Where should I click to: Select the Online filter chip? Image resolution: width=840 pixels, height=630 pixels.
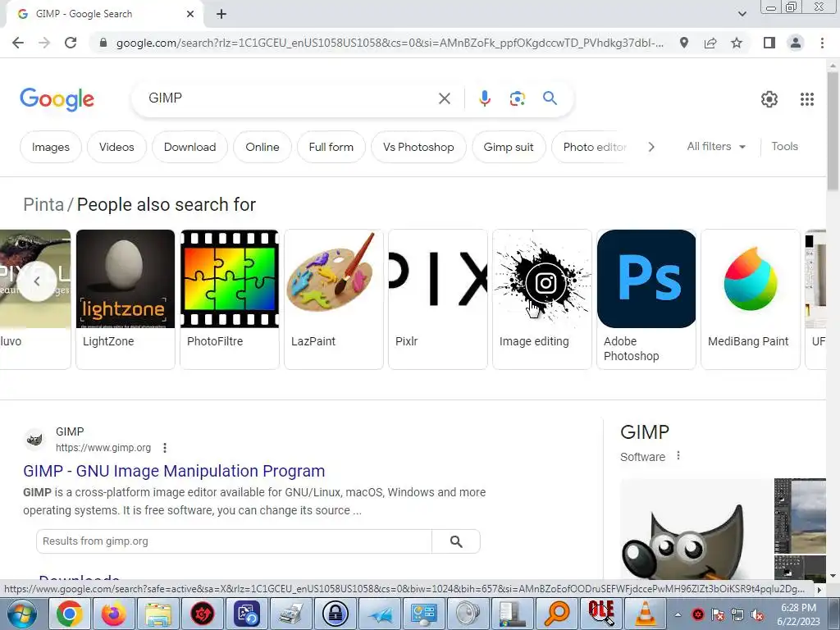[x=262, y=147]
